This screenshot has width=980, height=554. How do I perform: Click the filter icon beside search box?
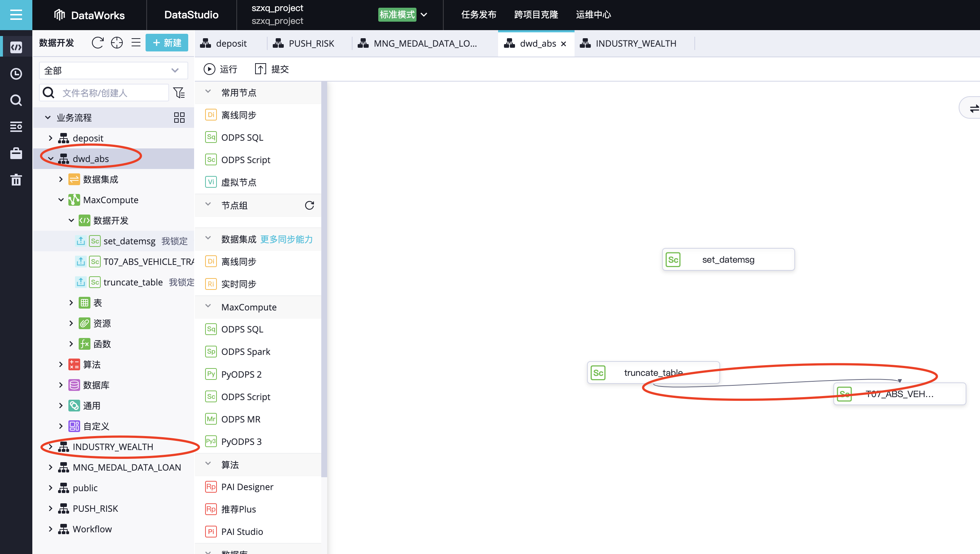[x=179, y=93]
